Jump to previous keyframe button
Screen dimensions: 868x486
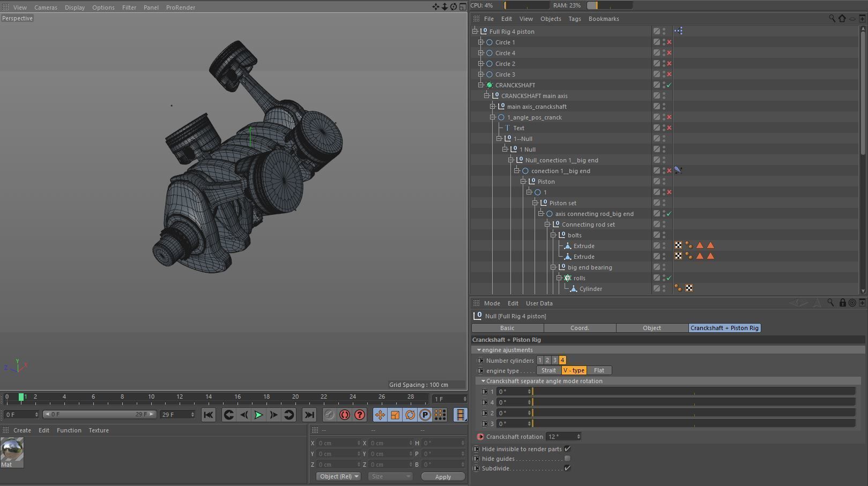point(228,415)
